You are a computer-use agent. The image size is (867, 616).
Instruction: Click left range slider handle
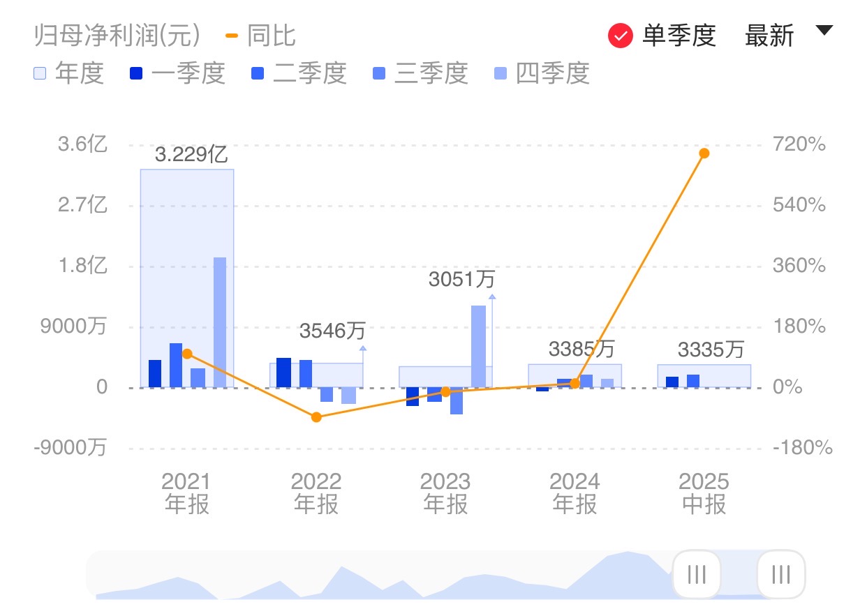(696, 574)
